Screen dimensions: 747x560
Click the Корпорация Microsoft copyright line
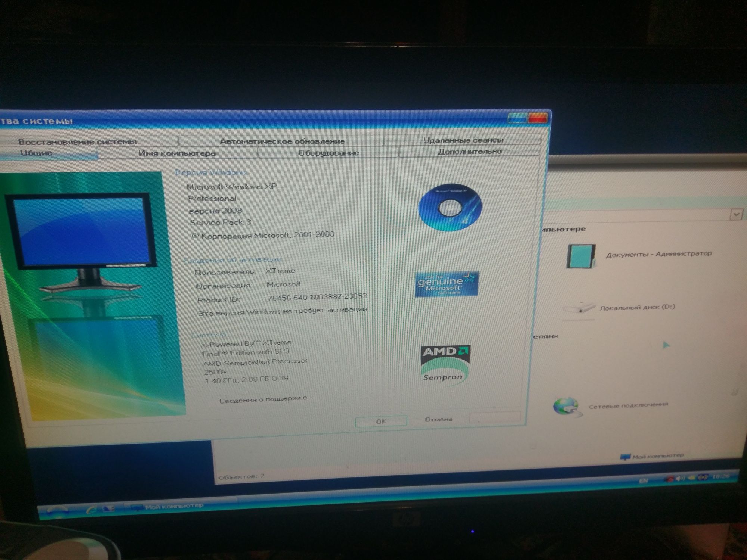point(263,235)
